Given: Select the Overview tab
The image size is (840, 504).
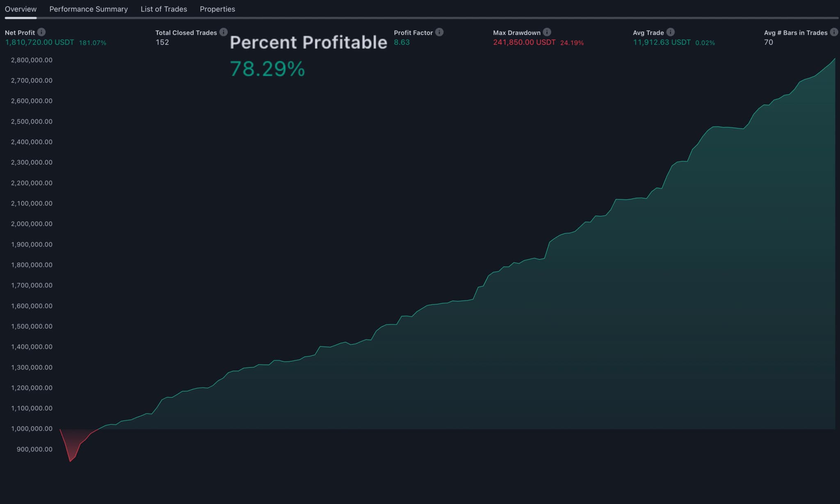Looking at the screenshot, I should pyautogui.click(x=21, y=9).
